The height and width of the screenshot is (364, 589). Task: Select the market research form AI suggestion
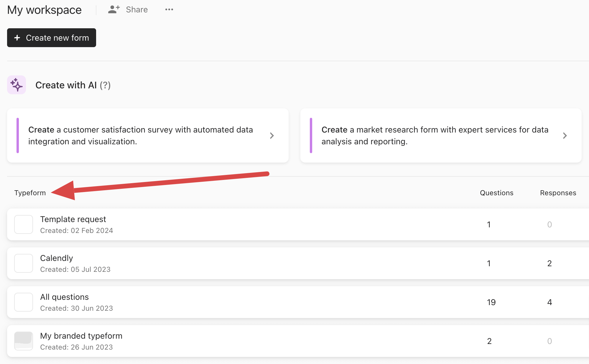pos(441,135)
